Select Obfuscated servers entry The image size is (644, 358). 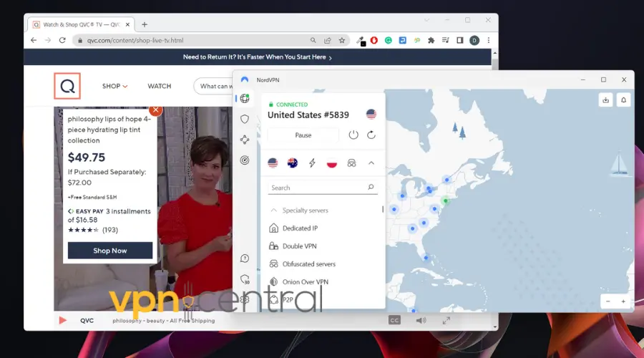(309, 264)
